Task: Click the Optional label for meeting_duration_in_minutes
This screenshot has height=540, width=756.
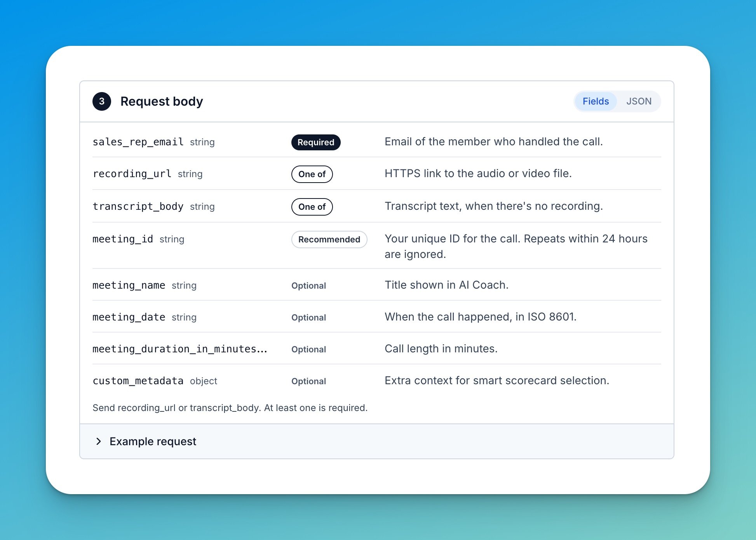Action: pyautogui.click(x=309, y=349)
